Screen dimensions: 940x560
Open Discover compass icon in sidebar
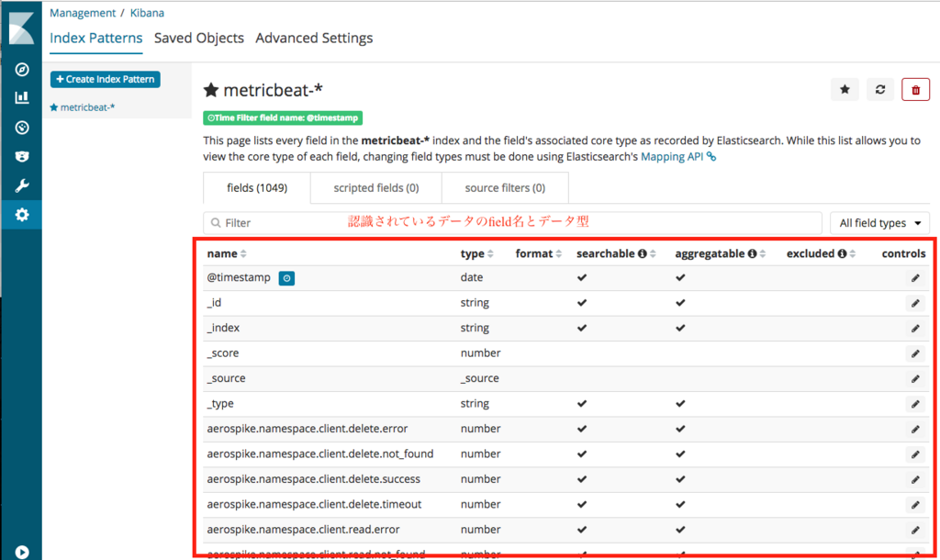point(22,70)
